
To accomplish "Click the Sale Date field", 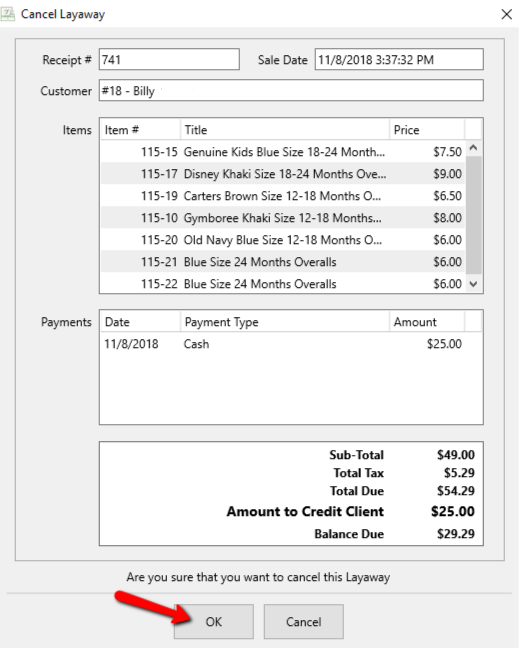I will 399,59.
